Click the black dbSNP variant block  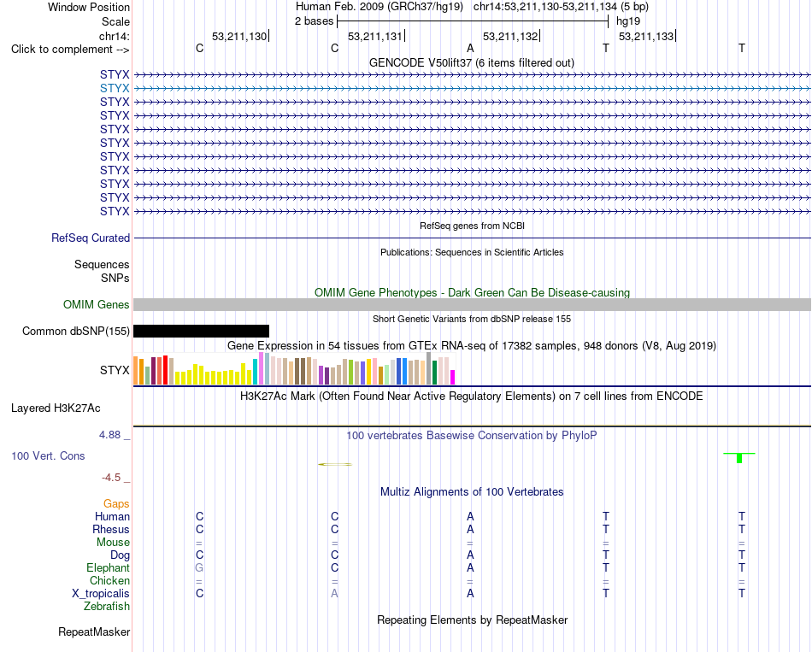[x=201, y=331]
